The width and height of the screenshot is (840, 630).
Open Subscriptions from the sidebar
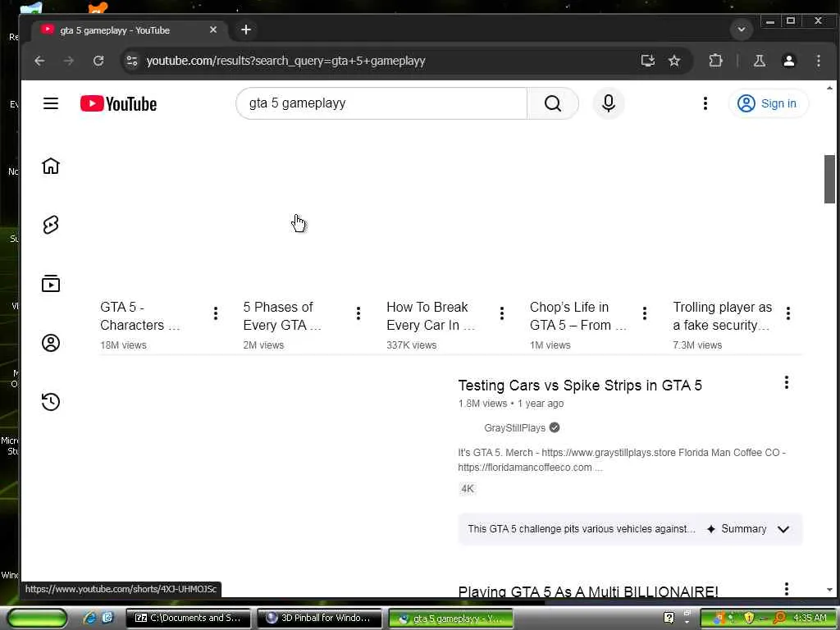coord(51,284)
